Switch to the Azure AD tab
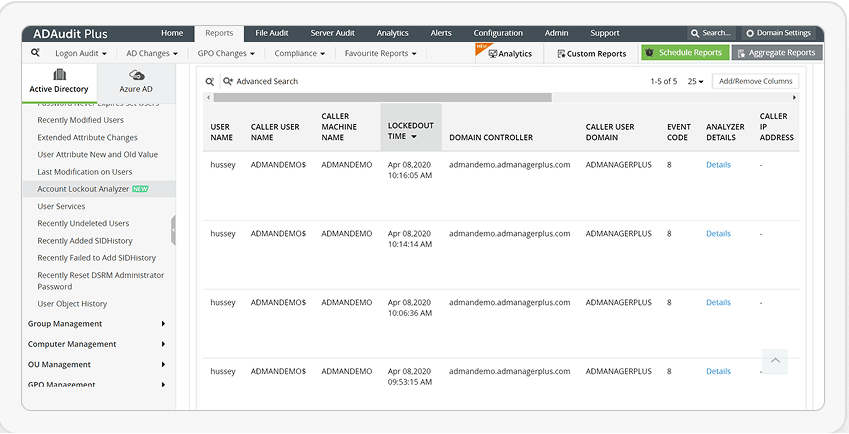 (x=136, y=82)
